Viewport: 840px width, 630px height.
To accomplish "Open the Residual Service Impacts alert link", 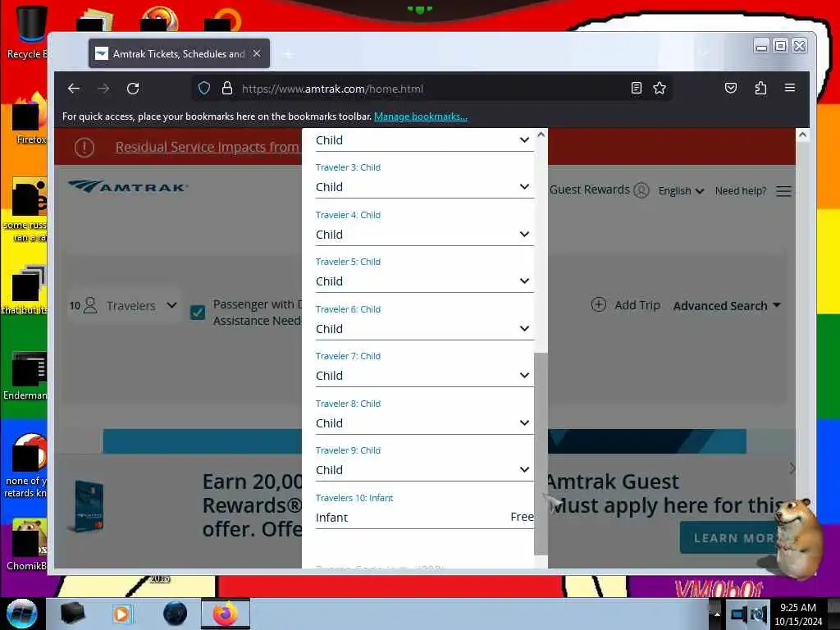I will (x=208, y=147).
